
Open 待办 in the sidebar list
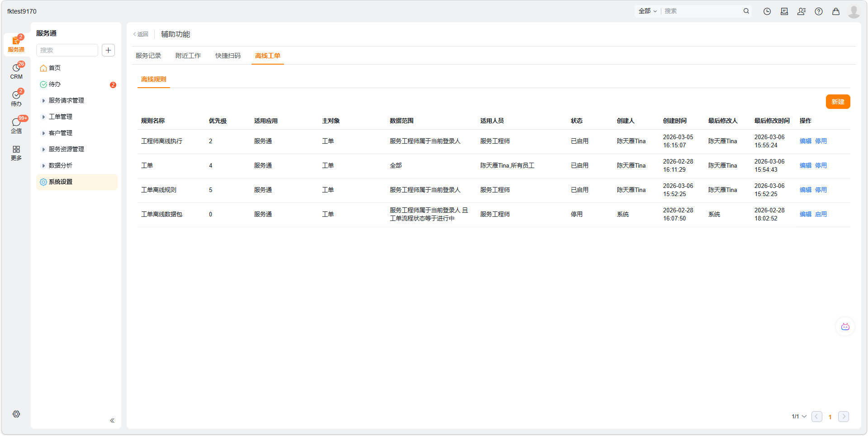pos(54,84)
